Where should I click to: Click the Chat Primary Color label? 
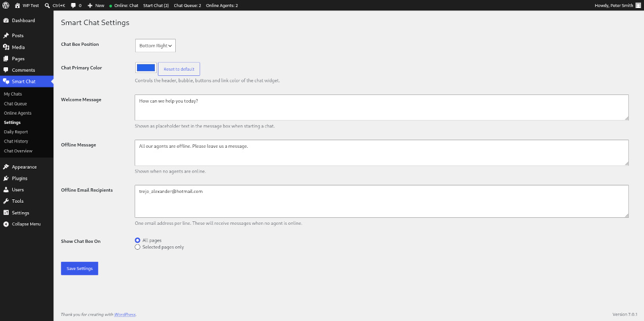pos(81,68)
